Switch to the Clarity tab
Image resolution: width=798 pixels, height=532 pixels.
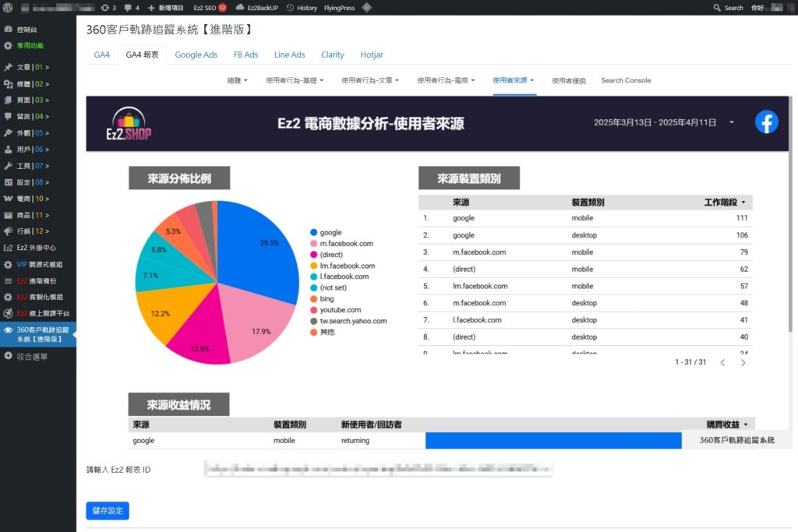click(332, 55)
